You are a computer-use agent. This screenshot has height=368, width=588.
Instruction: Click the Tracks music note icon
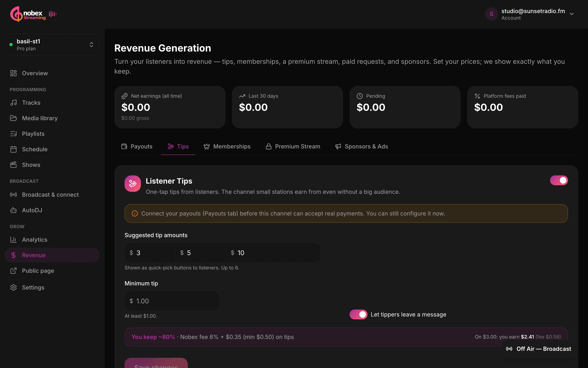click(13, 103)
